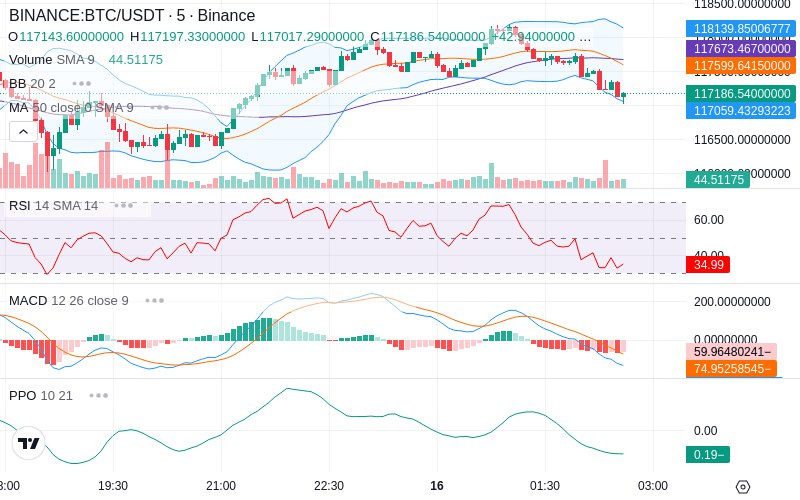Click the blue 117059.43293223 lower band label

(x=741, y=110)
